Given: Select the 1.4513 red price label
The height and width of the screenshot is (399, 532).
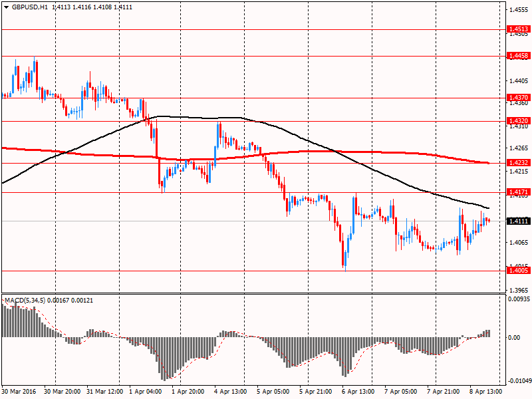Looking at the screenshot, I should click(x=519, y=29).
